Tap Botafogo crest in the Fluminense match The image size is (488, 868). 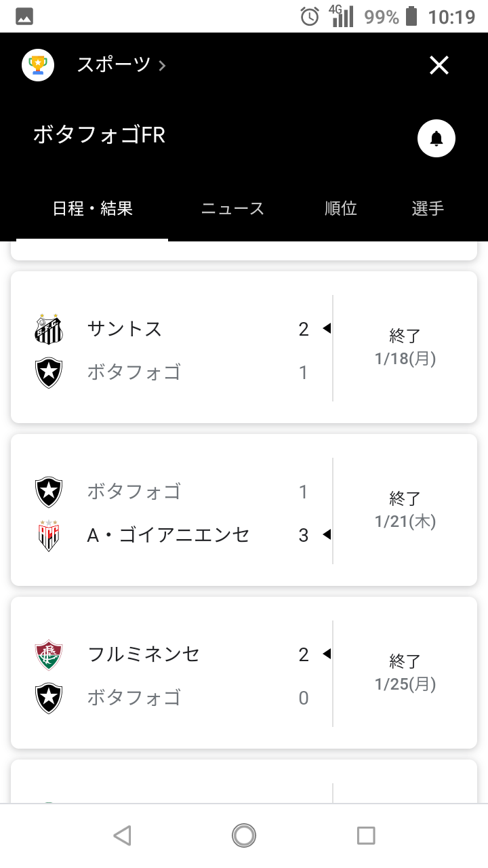point(49,698)
